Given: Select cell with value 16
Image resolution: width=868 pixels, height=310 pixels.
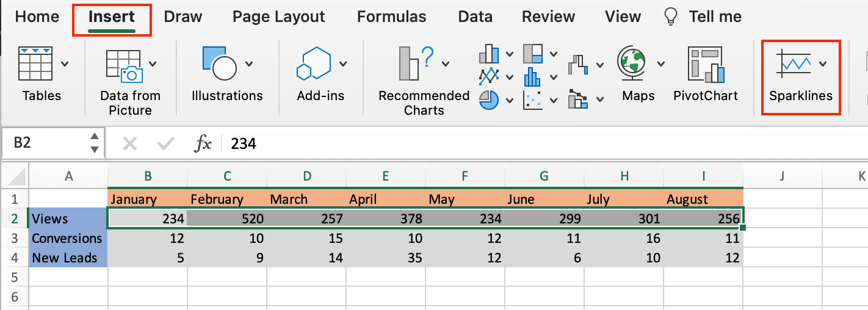Looking at the screenshot, I should (624, 238).
